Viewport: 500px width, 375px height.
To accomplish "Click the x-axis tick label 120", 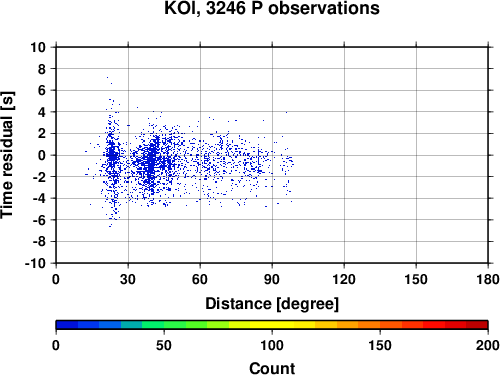I will point(344,279).
